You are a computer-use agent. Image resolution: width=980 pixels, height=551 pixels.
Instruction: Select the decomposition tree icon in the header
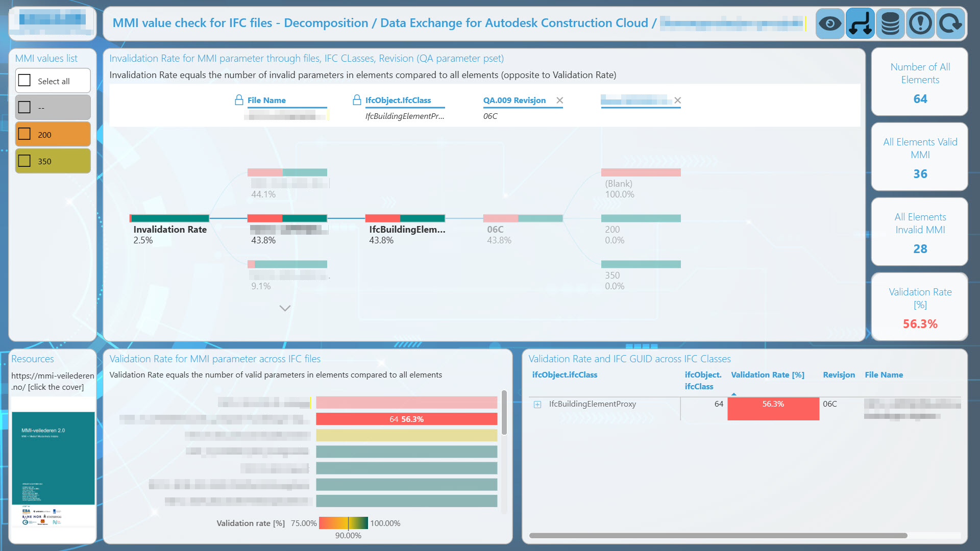click(x=860, y=23)
